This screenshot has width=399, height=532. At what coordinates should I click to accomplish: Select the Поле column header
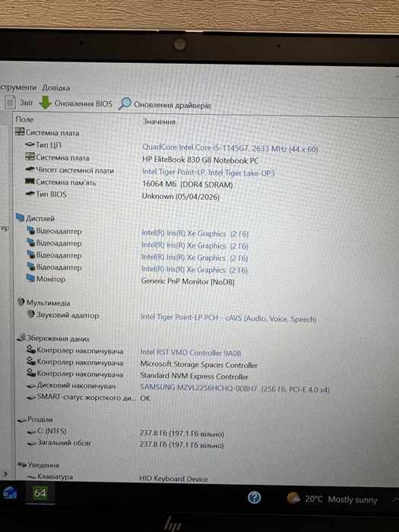[x=24, y=119]
